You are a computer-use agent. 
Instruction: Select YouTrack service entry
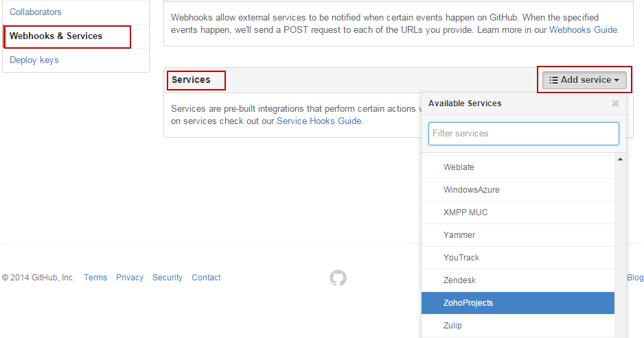(461, 258)
